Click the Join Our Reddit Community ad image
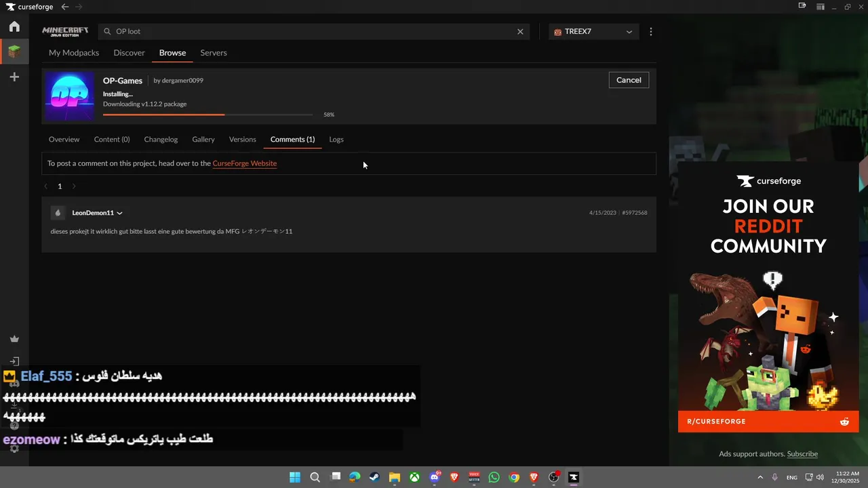Screen dimensions: 868x488 click(768, 297)
